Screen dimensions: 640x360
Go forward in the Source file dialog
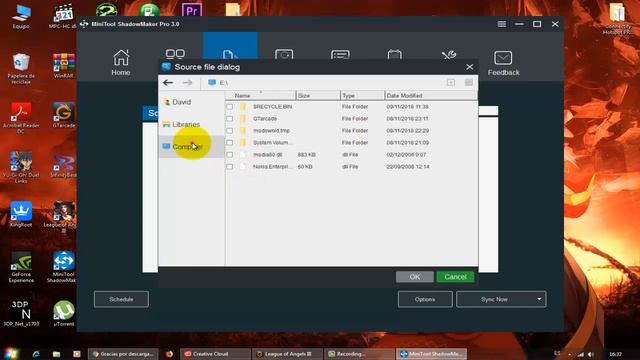point(187,83)
